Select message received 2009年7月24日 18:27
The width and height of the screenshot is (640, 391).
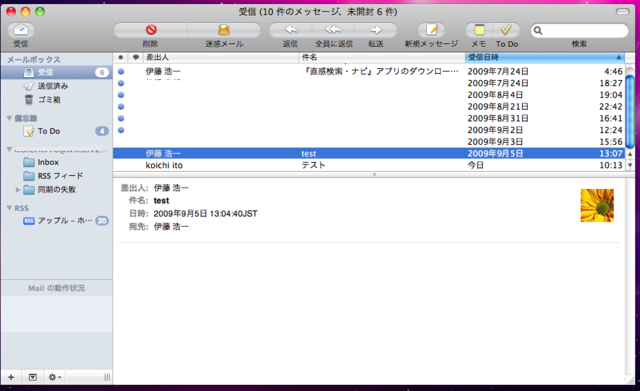pos(369,83)
